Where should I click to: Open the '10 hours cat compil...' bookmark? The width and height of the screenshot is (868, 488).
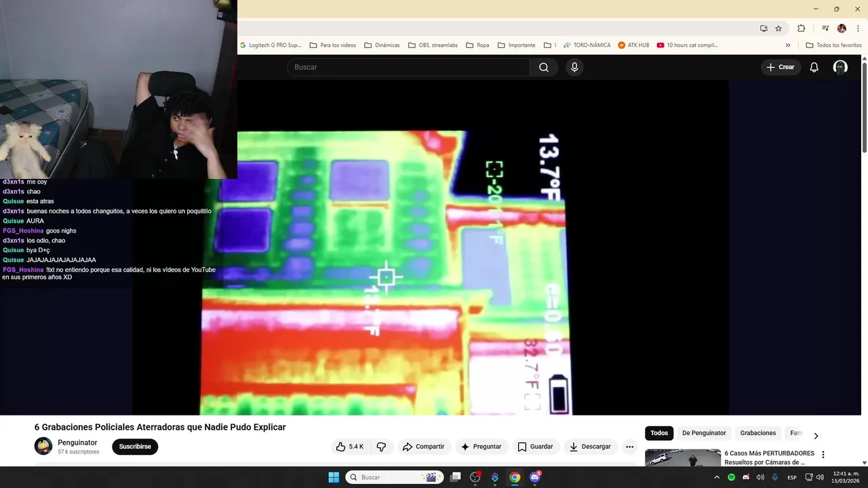point(687,45)
